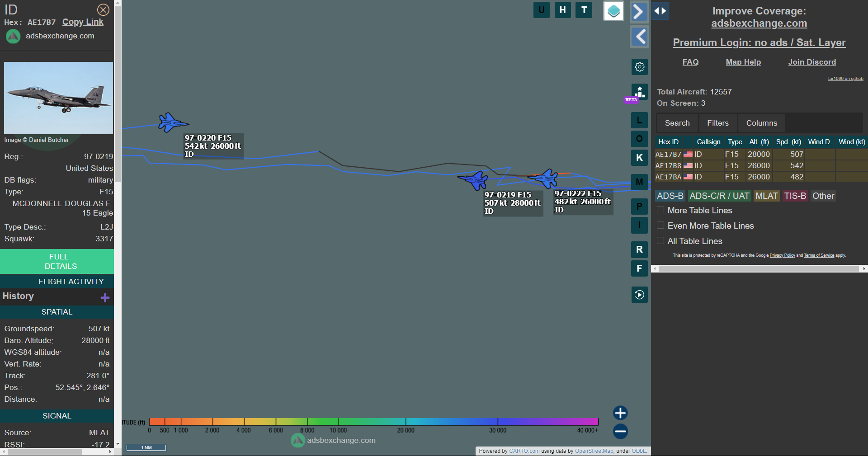Open tar1090 on github link
The height and width of the screenshot is (456, 868).
[845, 79]
